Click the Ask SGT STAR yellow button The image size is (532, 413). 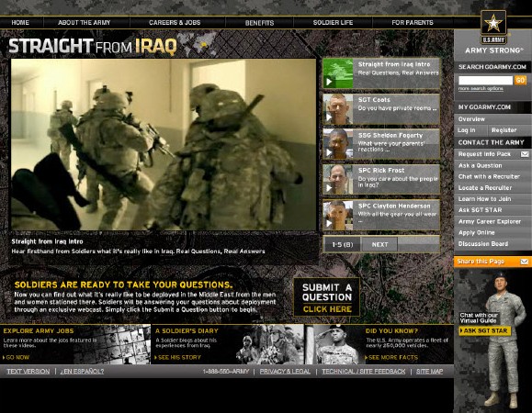(484, 330)
